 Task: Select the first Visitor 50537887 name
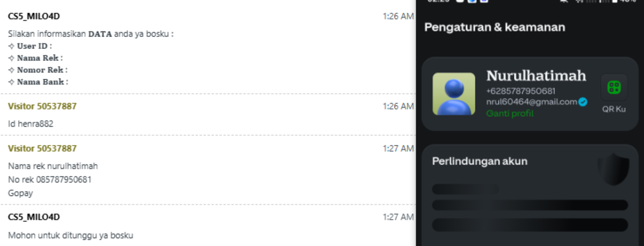[42, 106]
